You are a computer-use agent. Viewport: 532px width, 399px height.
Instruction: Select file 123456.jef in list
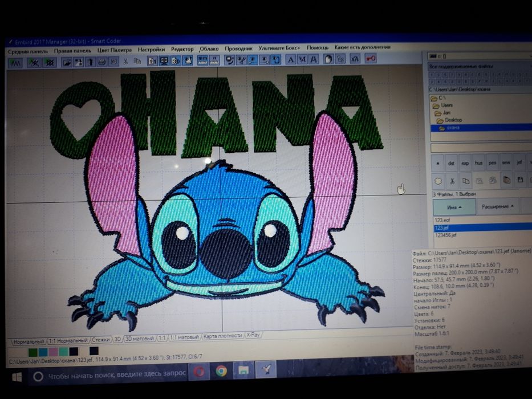tap(446, 235)
